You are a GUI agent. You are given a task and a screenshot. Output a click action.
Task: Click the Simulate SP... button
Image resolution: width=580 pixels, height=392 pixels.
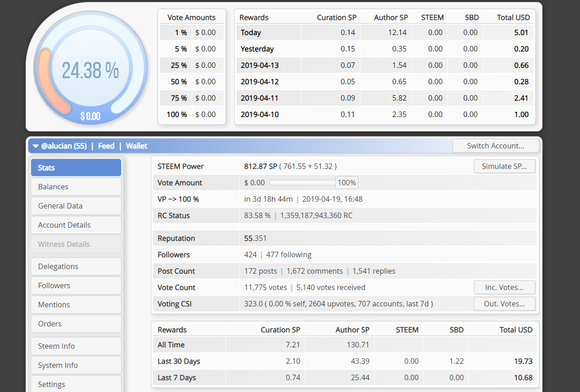click(504, 166)
